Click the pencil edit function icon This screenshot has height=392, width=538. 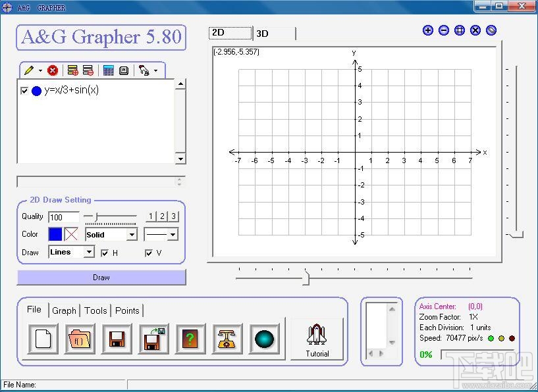pyautogui.click(x=30, y=70)
